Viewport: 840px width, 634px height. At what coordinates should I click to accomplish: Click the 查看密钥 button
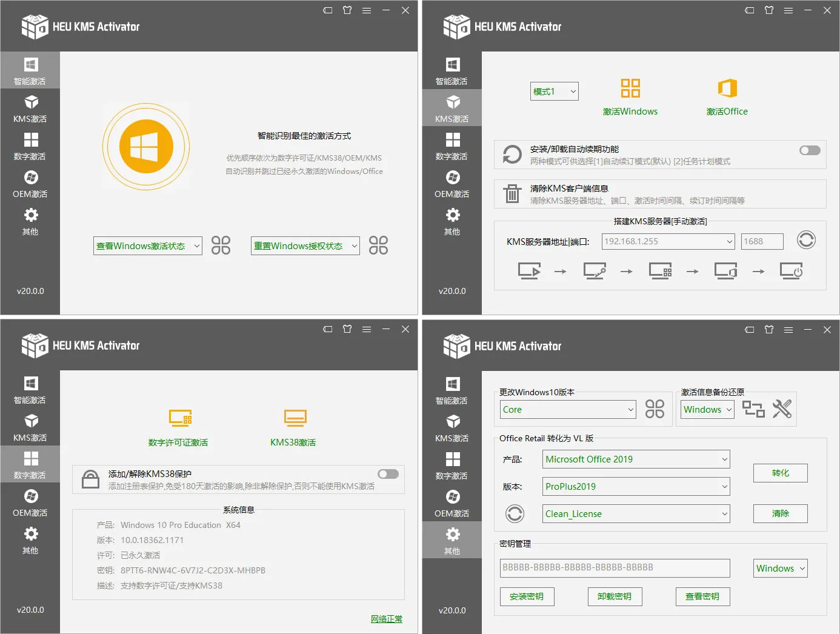[x=703, y=596]
